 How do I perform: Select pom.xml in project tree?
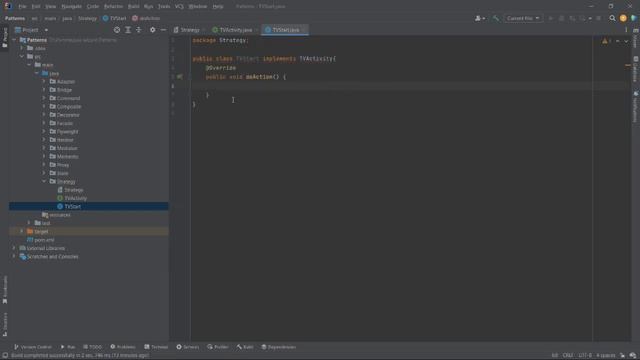click(44, 240)
